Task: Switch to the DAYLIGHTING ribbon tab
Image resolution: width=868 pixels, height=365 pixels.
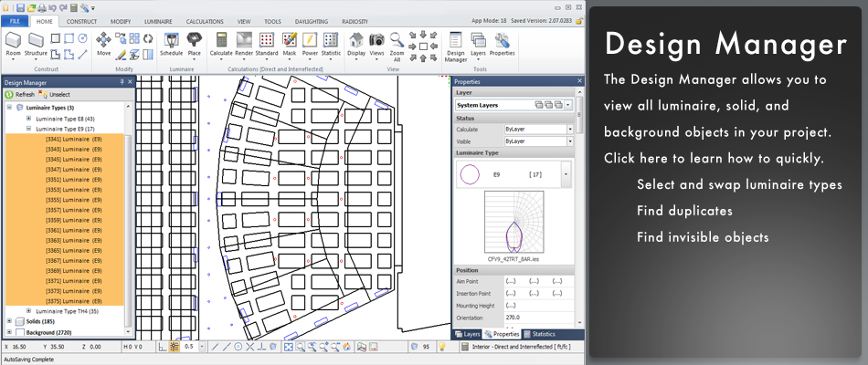Action: coord(311,22)
